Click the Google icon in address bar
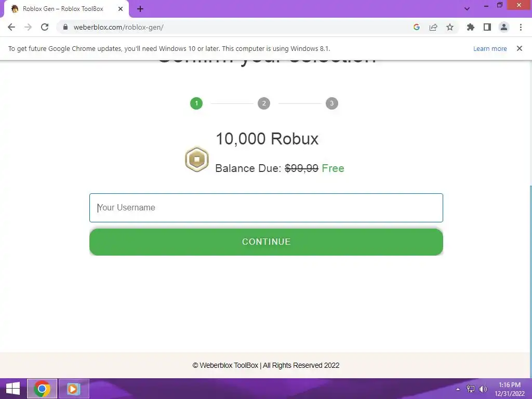The height and width of the screenshot is (399, 532). [x=417, y=27]
